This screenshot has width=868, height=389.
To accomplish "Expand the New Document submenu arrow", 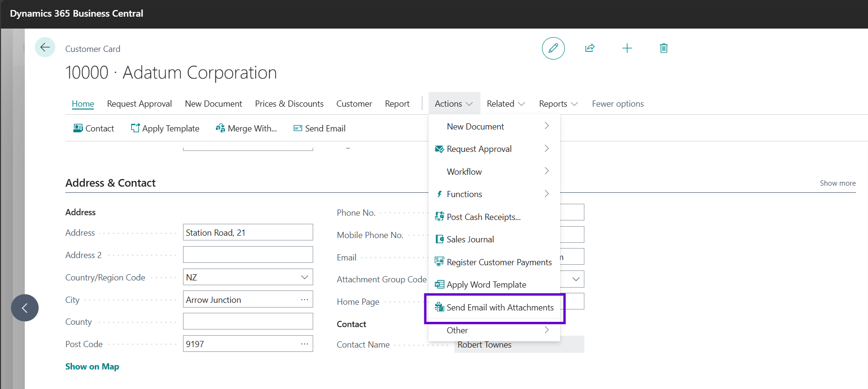I will tap(547, 126).
